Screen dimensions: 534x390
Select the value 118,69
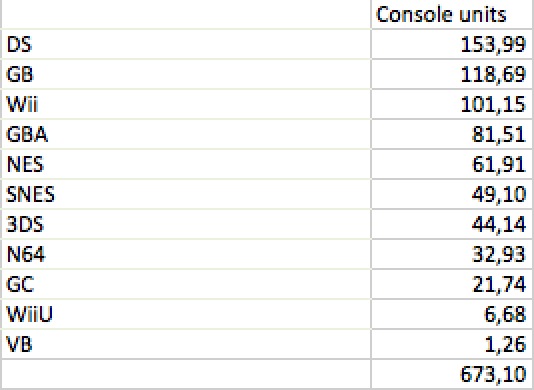coord(452,74)
